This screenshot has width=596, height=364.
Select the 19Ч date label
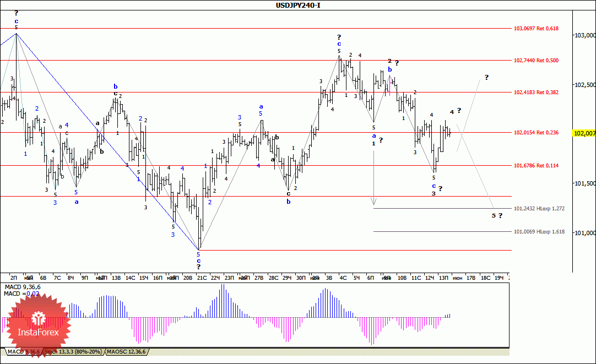click(x=499, y=278)
